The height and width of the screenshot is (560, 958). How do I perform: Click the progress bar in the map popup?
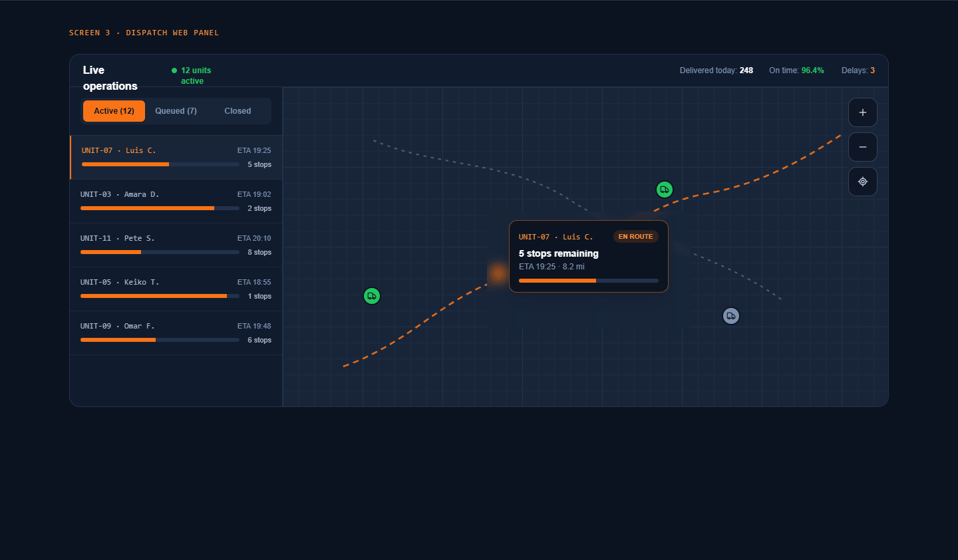pos(589,281)
